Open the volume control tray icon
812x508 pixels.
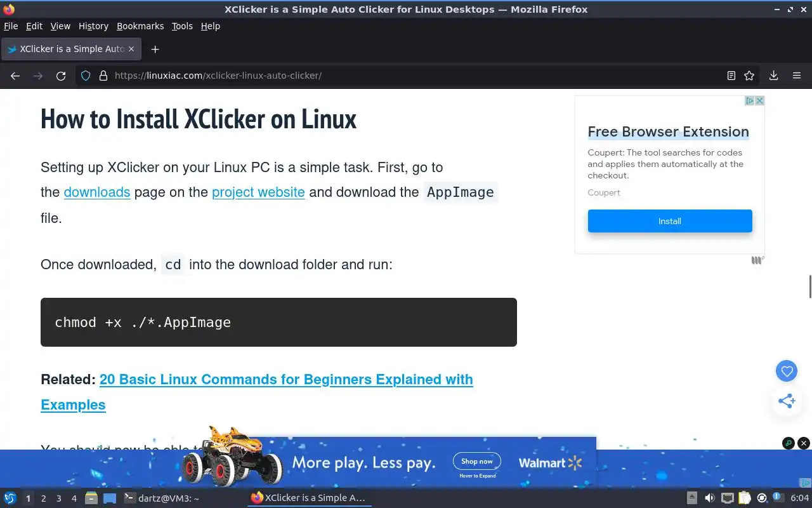pos(710,498)
